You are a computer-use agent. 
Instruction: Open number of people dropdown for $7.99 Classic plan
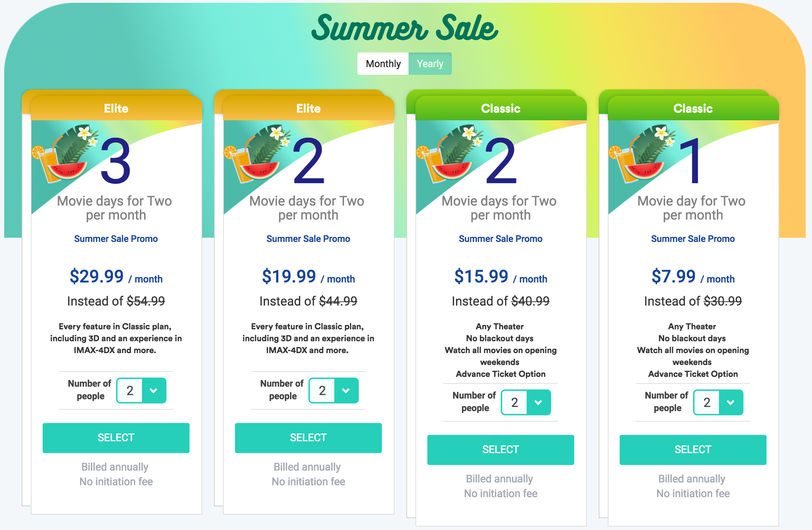click(x=718, y=402)
